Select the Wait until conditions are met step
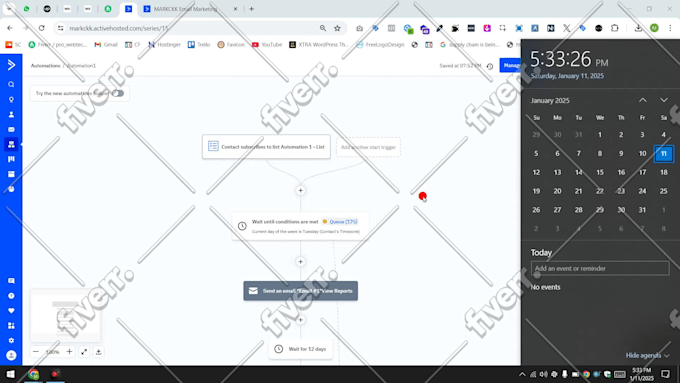 (x=301, y=226)
